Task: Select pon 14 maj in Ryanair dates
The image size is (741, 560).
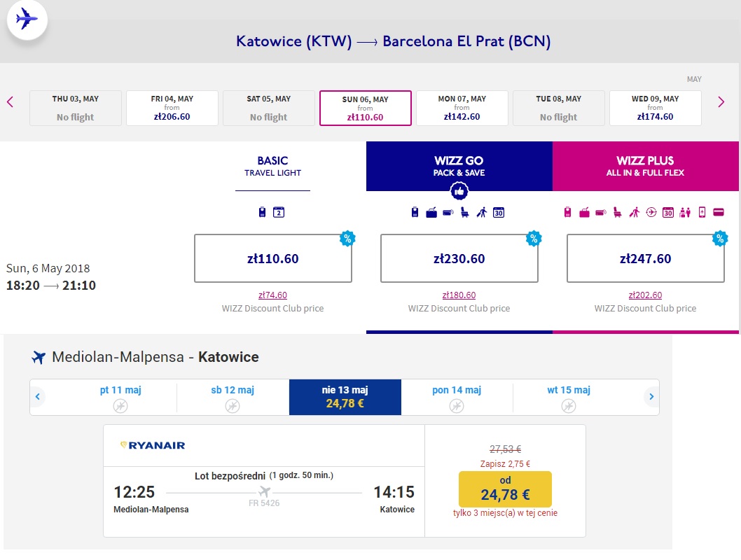Action: pos(457,397)
